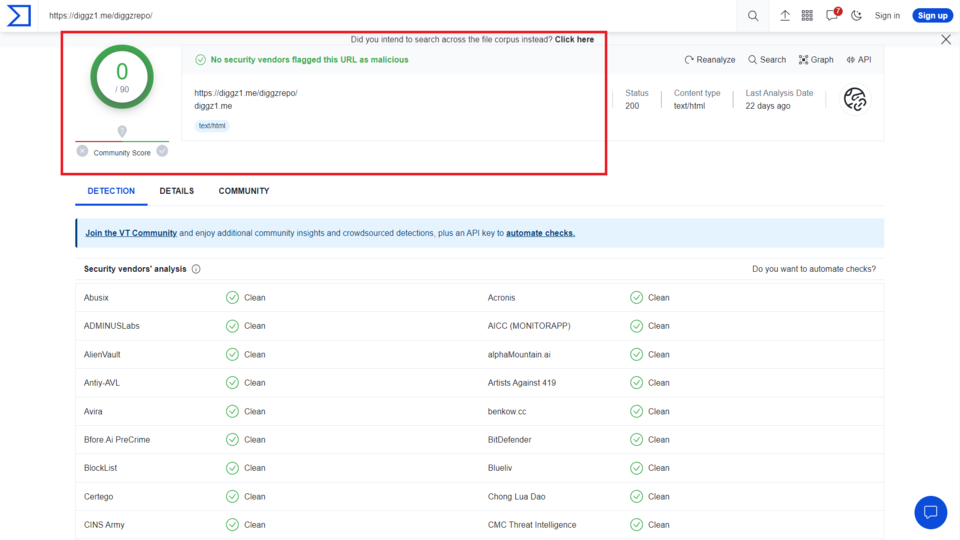Click the search magnifier icon in header
The width and height of the screenshot is (960, 540).
(x=753, y=16)
